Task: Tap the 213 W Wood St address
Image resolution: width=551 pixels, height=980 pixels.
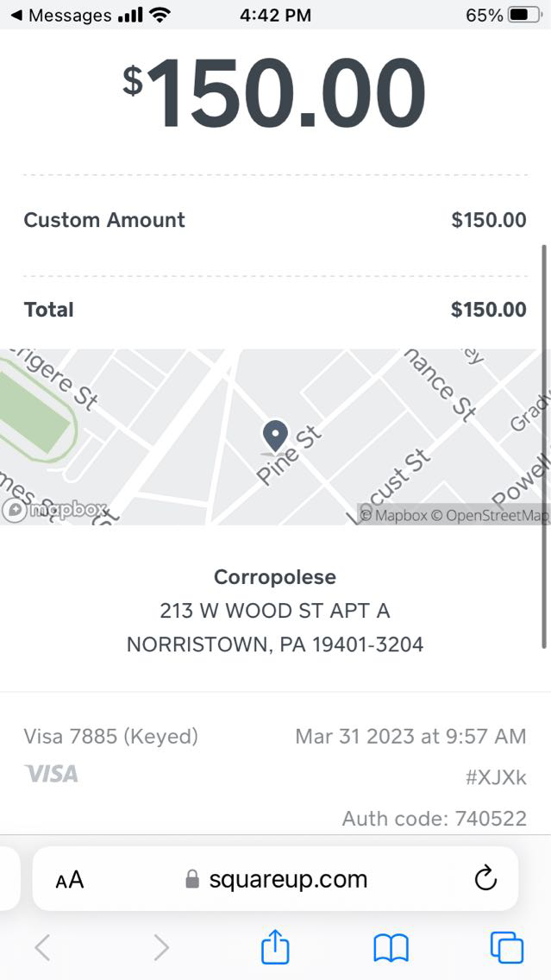Action: 275,612
